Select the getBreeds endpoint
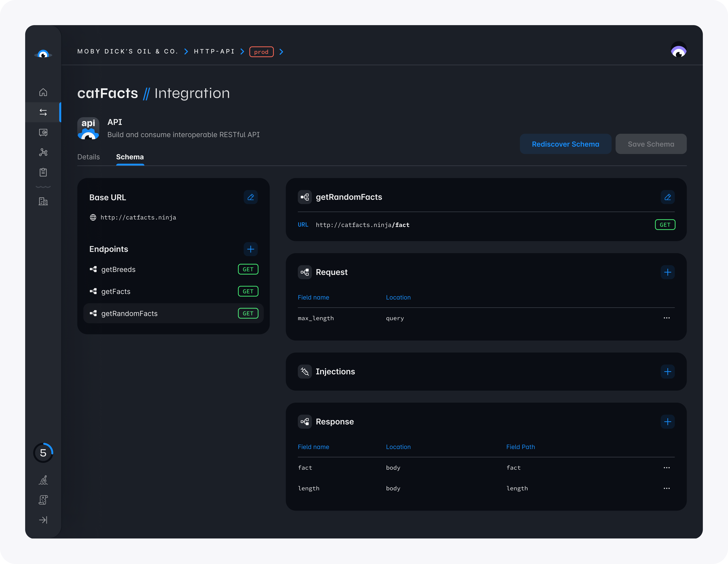This screenshot has height=564, width=728. coord(173,269)
